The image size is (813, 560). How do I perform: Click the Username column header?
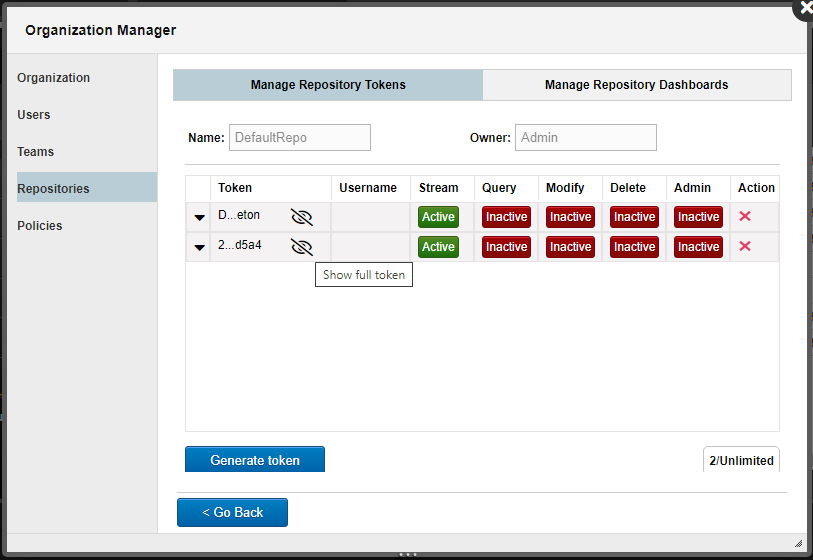(368, 188)
